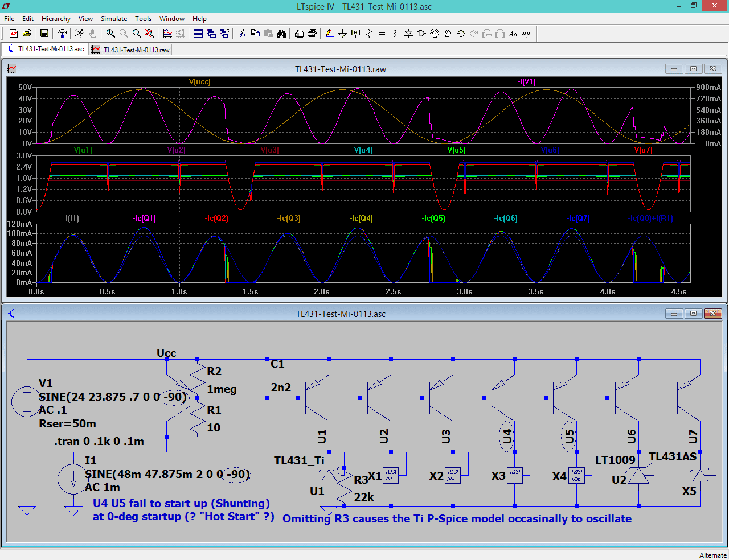The image size is (729, 560).
Task: Switch to the TL431-Test-Mi-0113.raw tab
Action: (131, 50)
